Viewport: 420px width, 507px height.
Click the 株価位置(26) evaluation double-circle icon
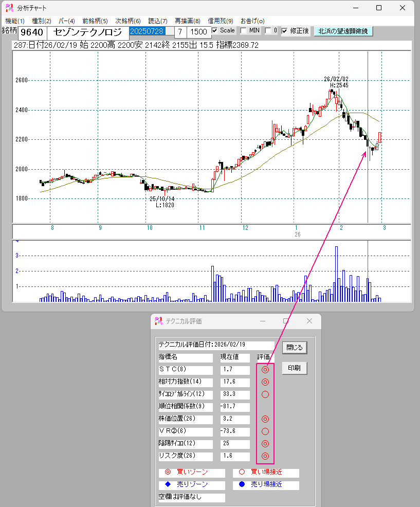point(265,419)
